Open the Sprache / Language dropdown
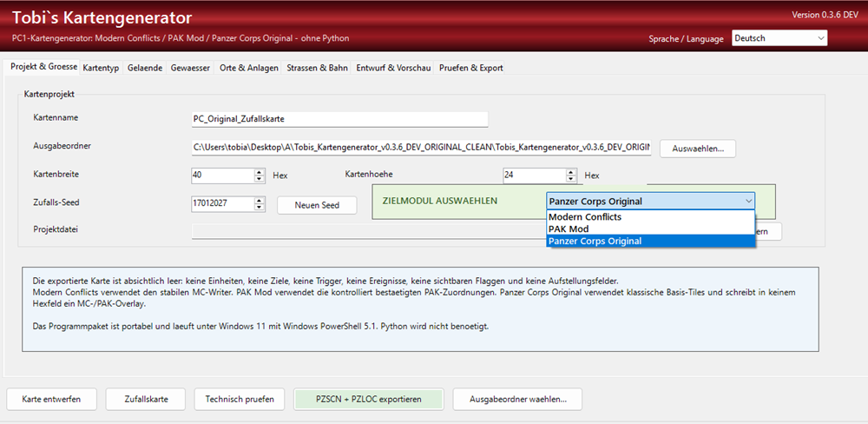Image resolution: width=868 pixels, height=424 pixels. tap(779, 38)
